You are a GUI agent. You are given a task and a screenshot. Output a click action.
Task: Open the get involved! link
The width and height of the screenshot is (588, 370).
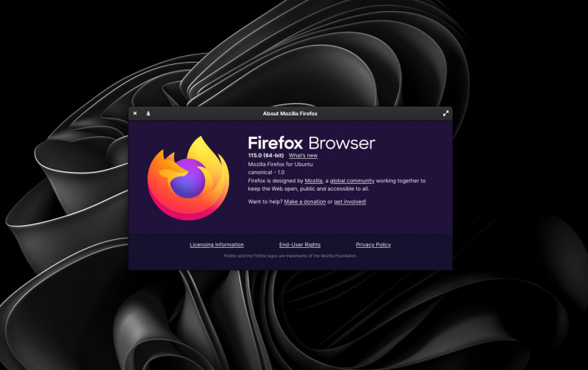(x=351, y=202)
